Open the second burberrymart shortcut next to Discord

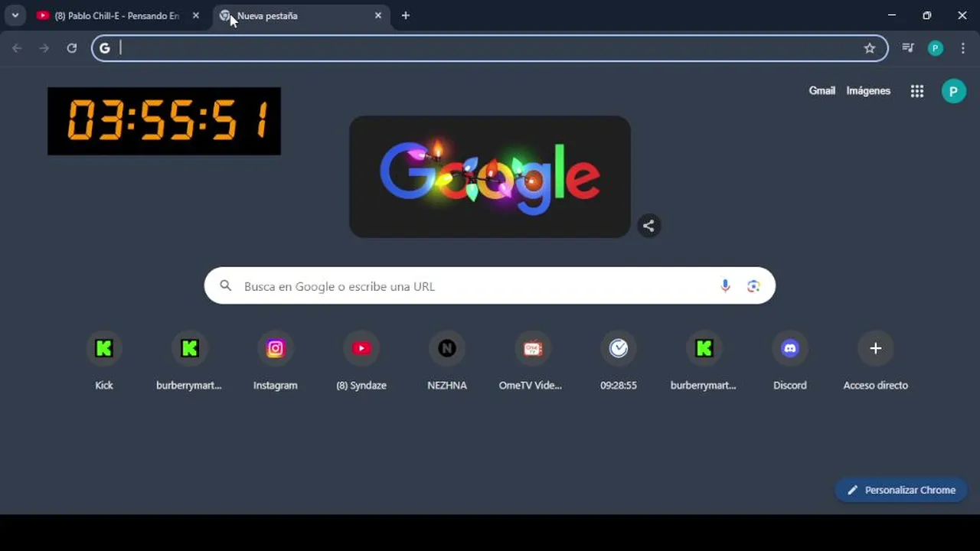pos(704,361)
